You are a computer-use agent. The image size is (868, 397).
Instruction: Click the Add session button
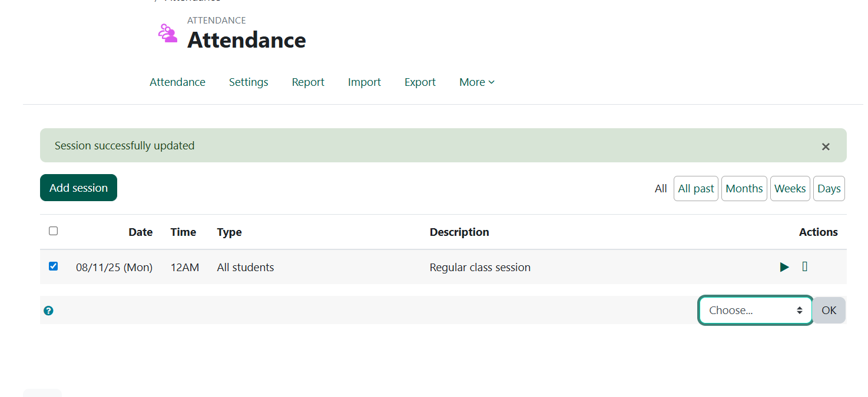pos(78,188)
